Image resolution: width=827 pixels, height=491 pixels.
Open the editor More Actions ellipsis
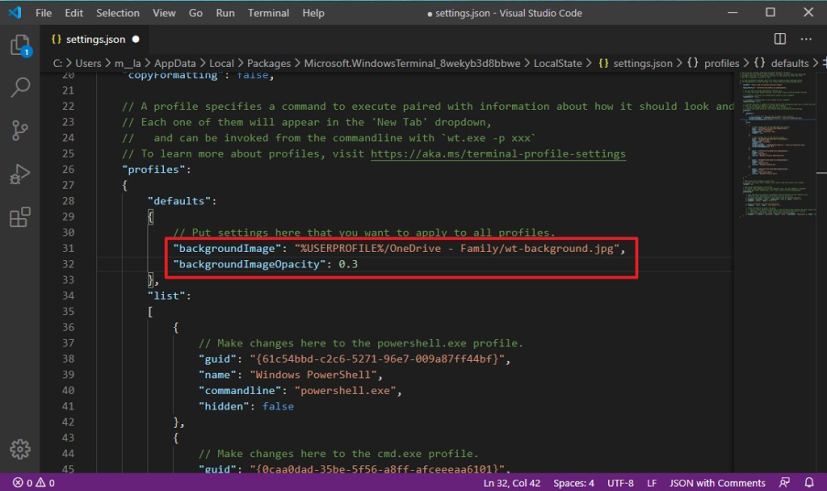tap(806, 39)
